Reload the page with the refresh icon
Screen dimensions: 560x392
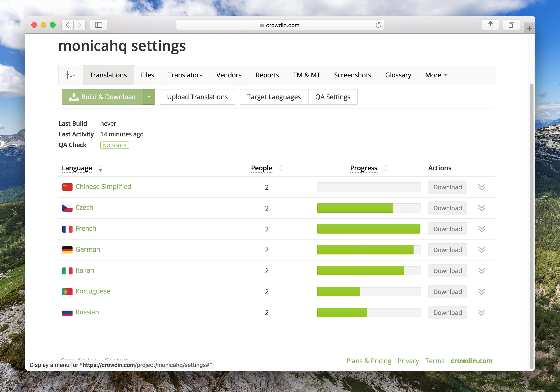click(378, 25)
